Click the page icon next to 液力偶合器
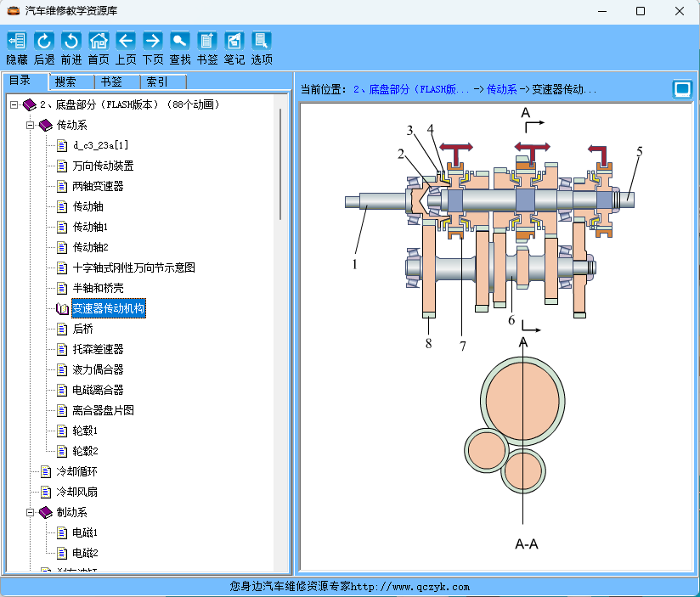The height and width of the screenshot is (597, 700). pos(62,370)
